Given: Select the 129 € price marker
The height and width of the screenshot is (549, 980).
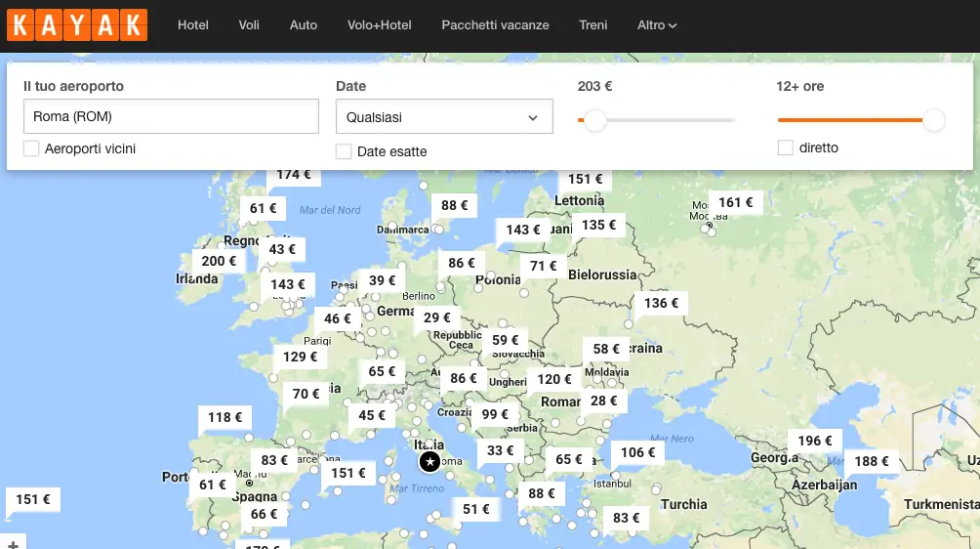Looking at the screenshot, I should (300, 357).
